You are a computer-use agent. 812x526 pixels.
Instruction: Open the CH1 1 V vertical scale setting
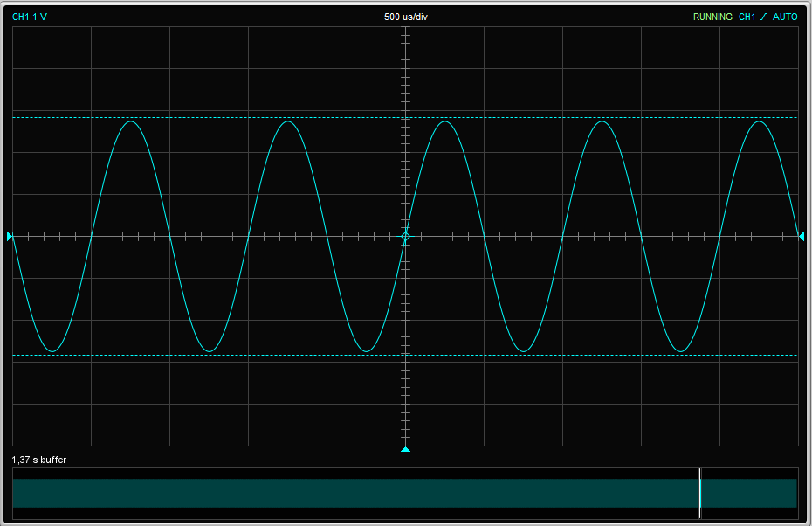tap(30, 17)
